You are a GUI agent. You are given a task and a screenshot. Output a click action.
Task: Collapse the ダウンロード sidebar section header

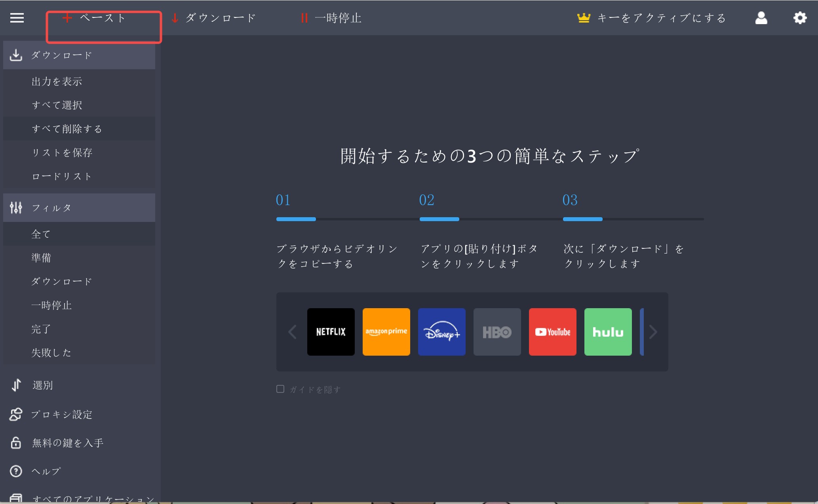click(x=79, y=55)
